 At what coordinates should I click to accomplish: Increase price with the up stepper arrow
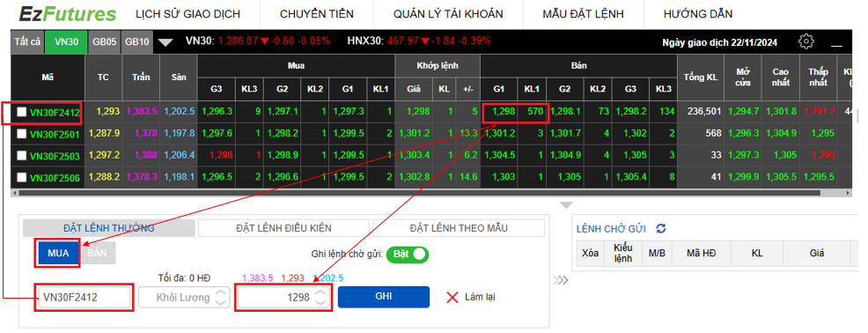(320, 292)
